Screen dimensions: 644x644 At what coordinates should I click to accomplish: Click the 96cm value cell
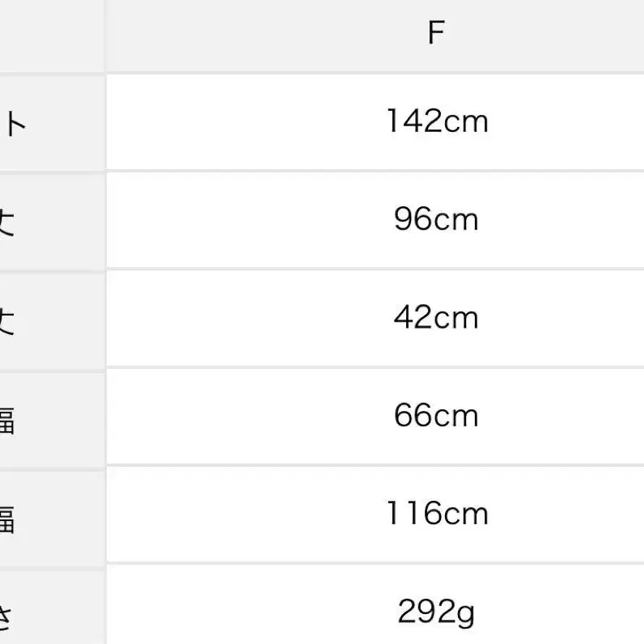pos(437,220)
